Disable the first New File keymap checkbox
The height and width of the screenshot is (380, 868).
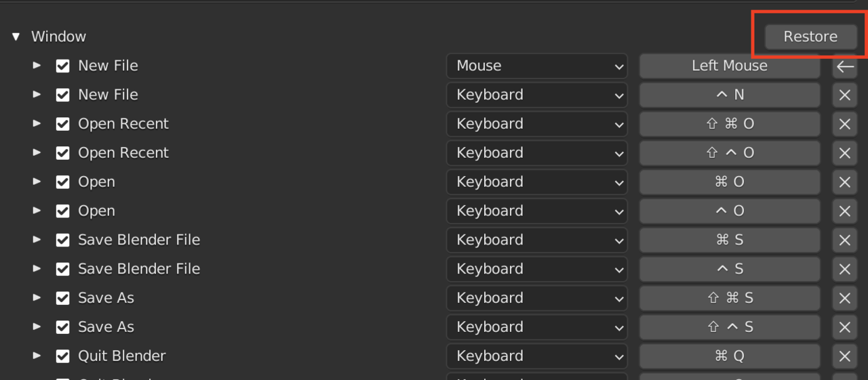click(x=62, y=66)
